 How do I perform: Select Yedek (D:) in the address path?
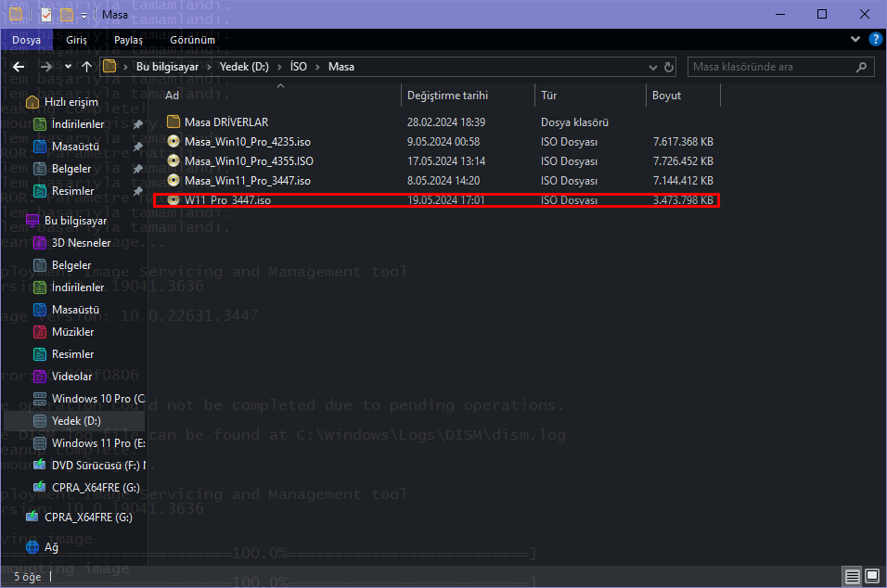coord(244,67)
